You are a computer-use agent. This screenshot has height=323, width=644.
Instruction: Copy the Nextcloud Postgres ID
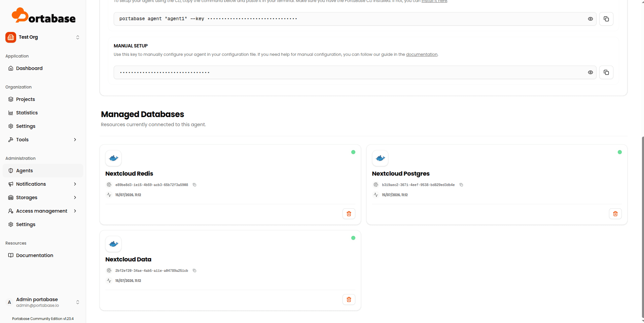tap(461, 185)
